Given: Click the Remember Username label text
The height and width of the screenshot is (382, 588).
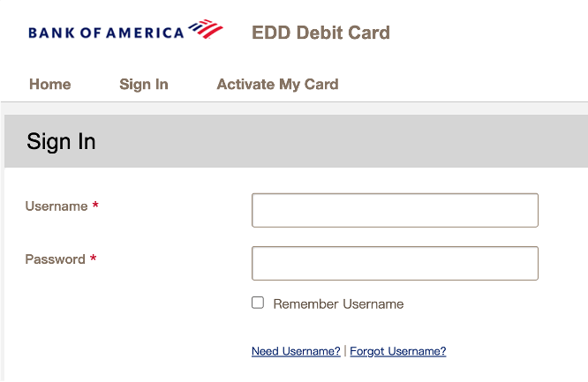Looking at the screenshot, I should (x=338, y=304).
